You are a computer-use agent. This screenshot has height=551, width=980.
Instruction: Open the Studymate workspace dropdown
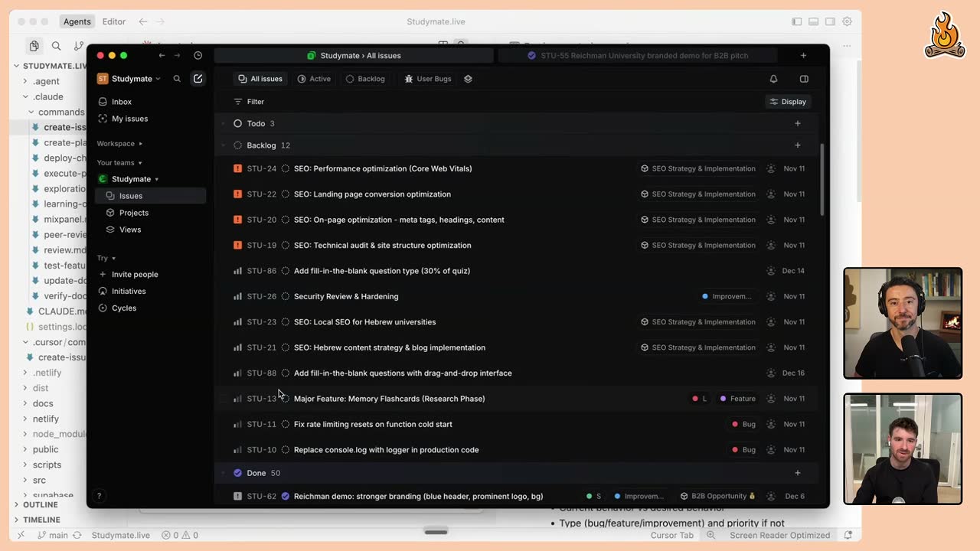tap(129, 79)
